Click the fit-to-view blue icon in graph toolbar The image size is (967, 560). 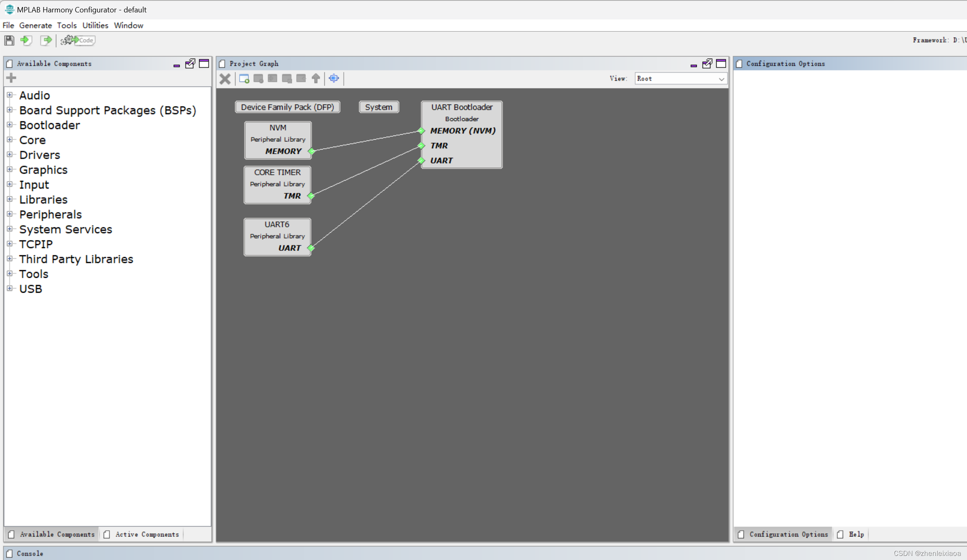[x=334, y=78]
